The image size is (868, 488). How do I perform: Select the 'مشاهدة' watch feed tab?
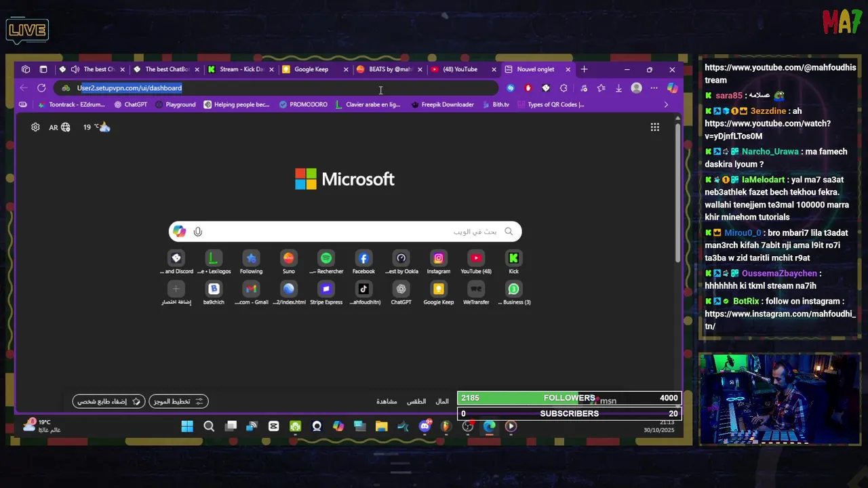[387, 401]
